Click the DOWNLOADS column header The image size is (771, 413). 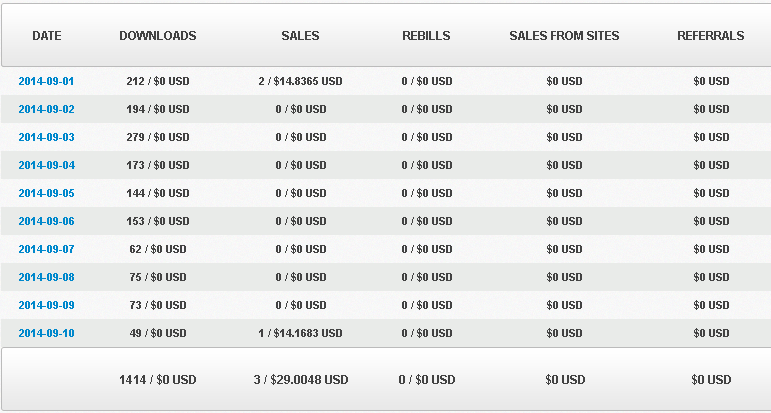point(158,36)
